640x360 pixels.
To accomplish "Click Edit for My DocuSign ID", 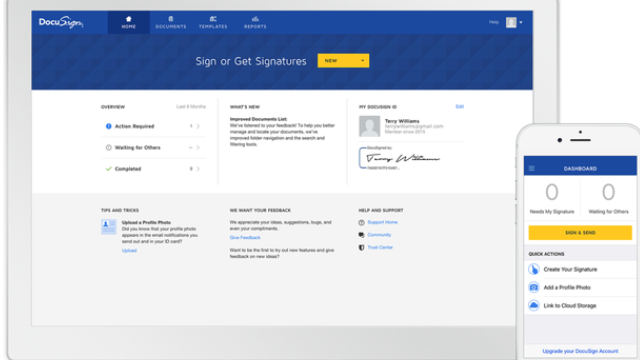I will click(460, 107).
